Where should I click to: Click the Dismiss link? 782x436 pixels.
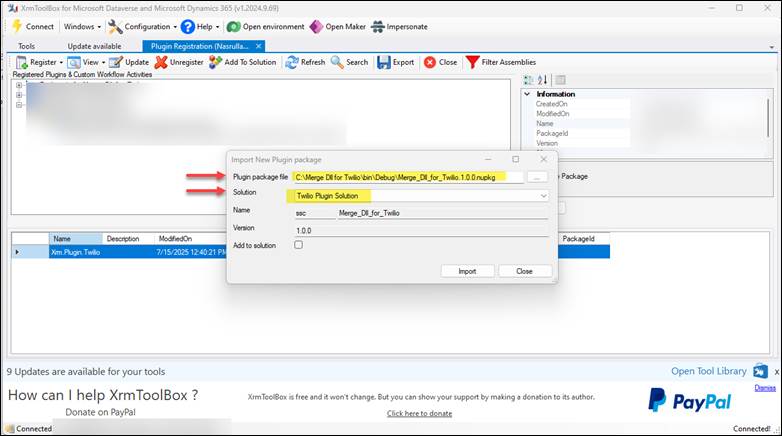(765, 388)
